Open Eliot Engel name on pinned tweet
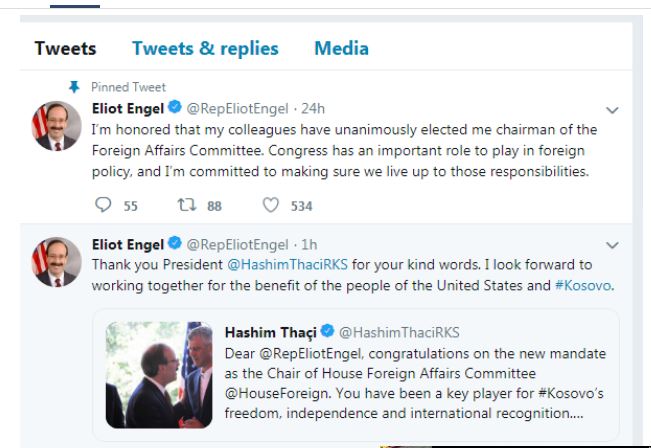651x448 pixels. pos(127,108)
